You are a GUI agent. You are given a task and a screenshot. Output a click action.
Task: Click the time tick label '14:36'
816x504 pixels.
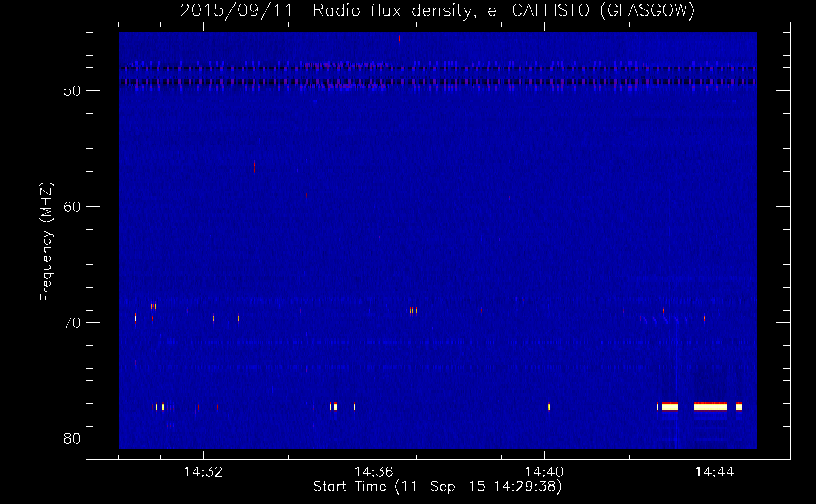(x=374, y=472)
